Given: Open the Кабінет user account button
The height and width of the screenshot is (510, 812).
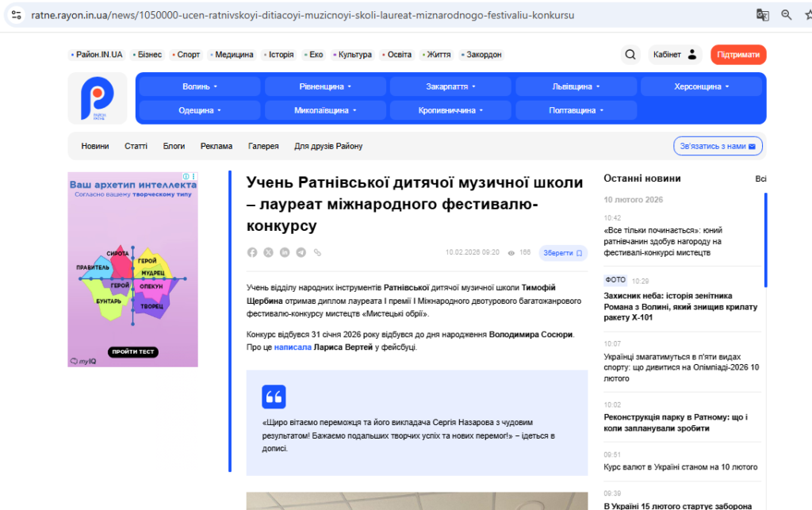Looking at the screenshot, I should click(x=674, y=55).
